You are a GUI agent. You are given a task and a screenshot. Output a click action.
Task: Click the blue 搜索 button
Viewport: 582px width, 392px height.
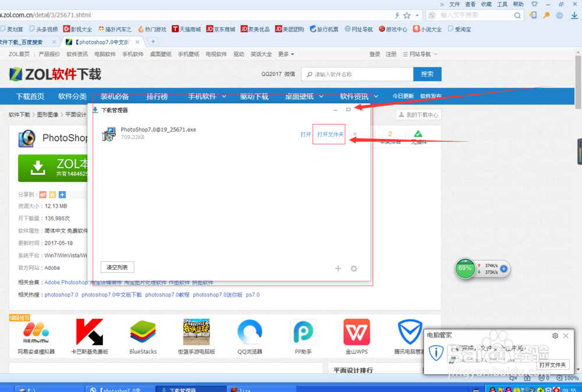tap(427, 74)
